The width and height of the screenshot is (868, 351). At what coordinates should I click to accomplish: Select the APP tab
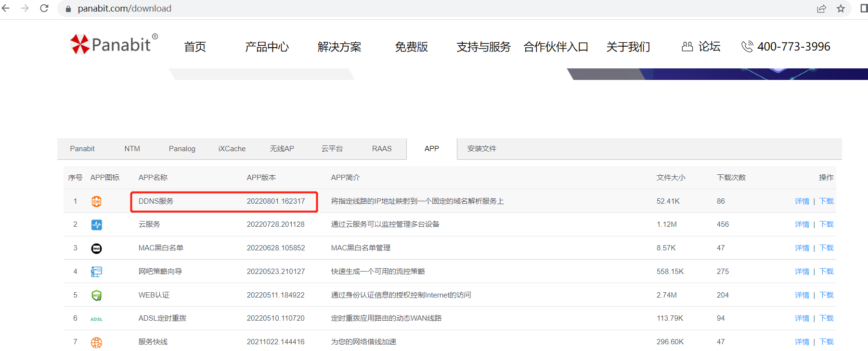[432, 149]
